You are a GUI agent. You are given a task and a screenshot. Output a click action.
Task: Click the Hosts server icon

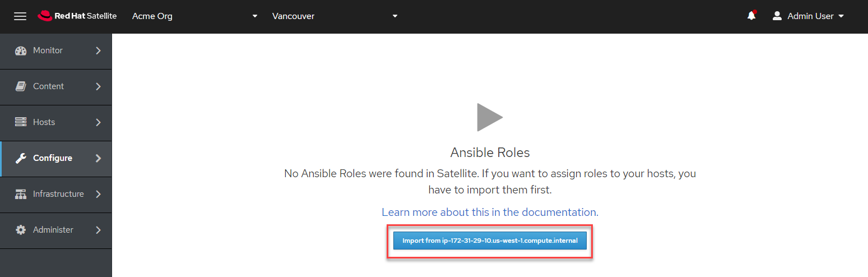[x=21, y=122]
